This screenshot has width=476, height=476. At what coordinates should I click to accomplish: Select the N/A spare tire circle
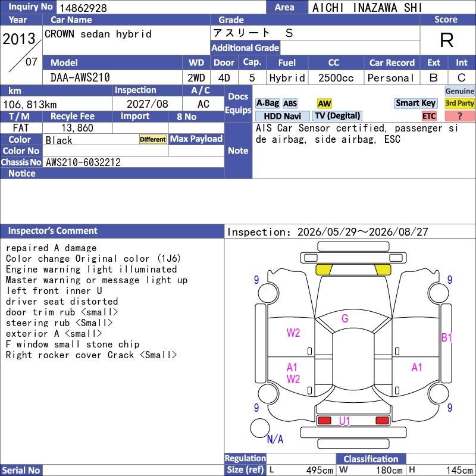click(x=260, y=428)
